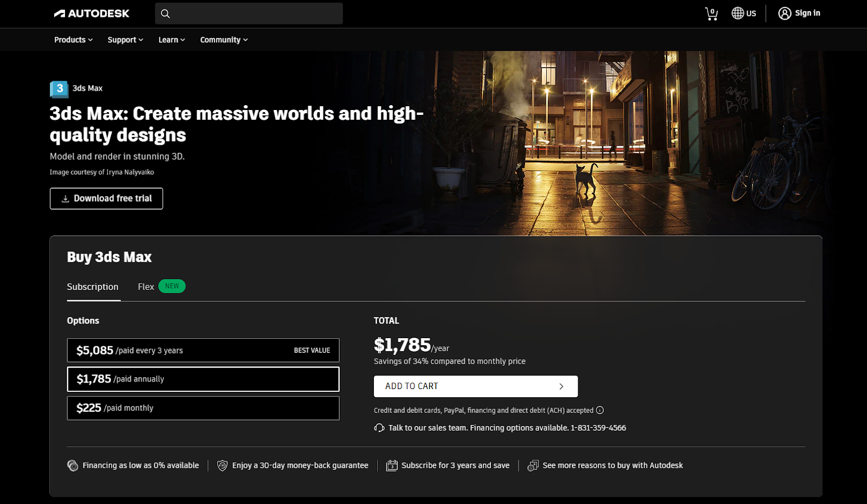Select the $1,785 paid annually option
The height and width of the screenshot is (504, 867).
203,379
